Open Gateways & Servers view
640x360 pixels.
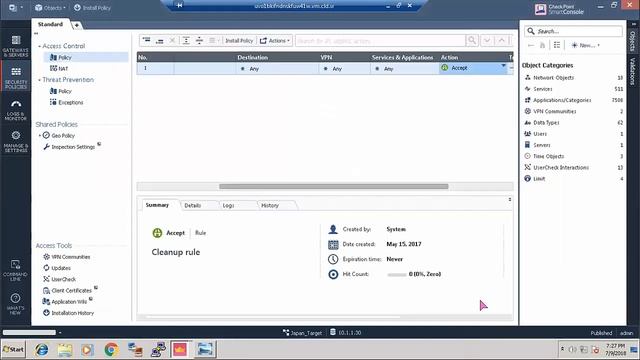(16, 46)
